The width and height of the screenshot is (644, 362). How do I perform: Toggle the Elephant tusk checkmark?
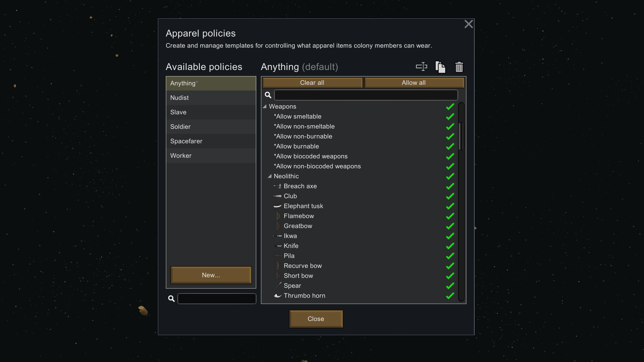450,206
